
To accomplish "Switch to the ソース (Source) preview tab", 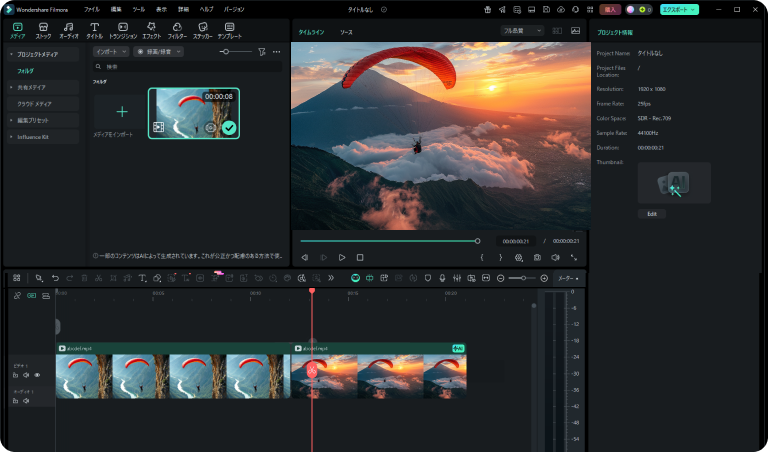I will [x=346, y=32].
